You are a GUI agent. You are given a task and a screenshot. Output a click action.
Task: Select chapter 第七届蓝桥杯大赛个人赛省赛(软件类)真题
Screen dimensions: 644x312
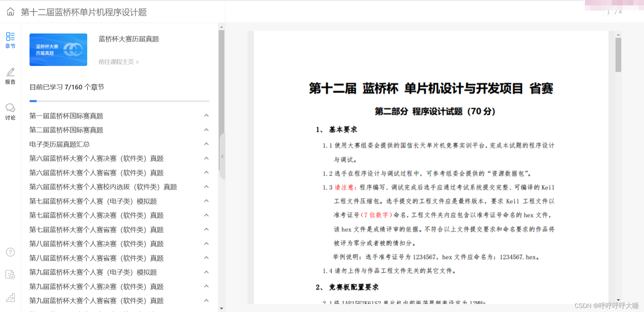[97, 230]
